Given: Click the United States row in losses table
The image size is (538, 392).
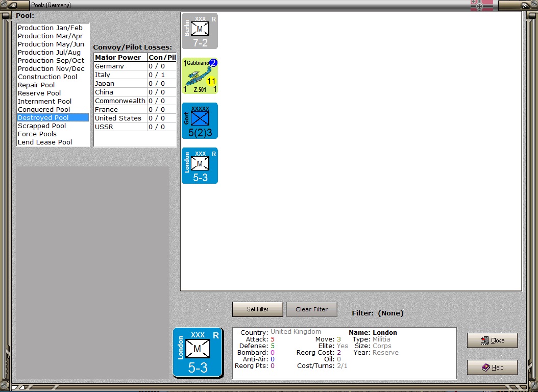Looking at the screenshot, I should pos(135,118).
